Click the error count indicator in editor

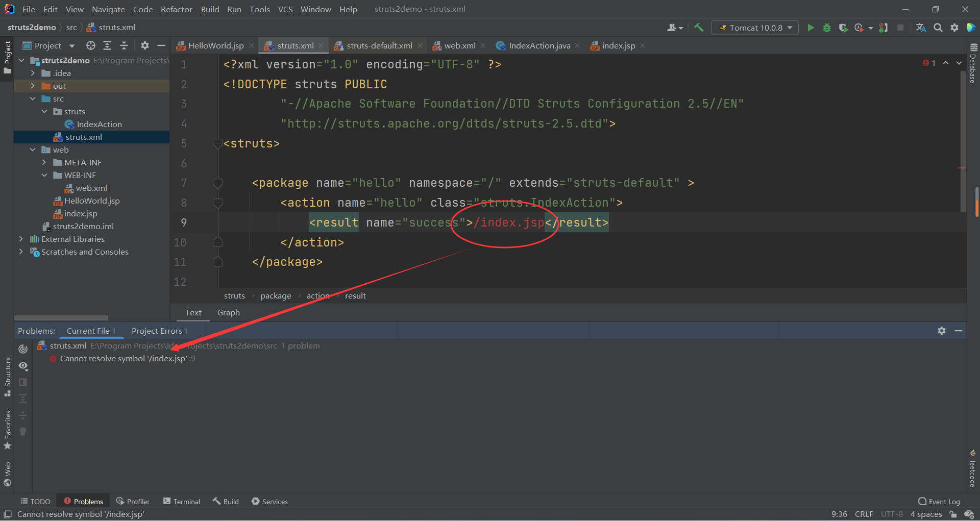[x=929, y=63]
